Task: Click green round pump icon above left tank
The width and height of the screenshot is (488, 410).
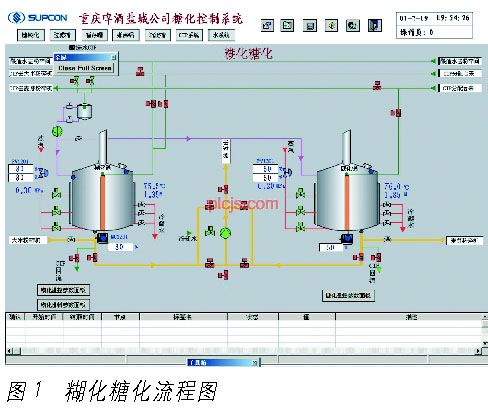Action: [57, 131]
